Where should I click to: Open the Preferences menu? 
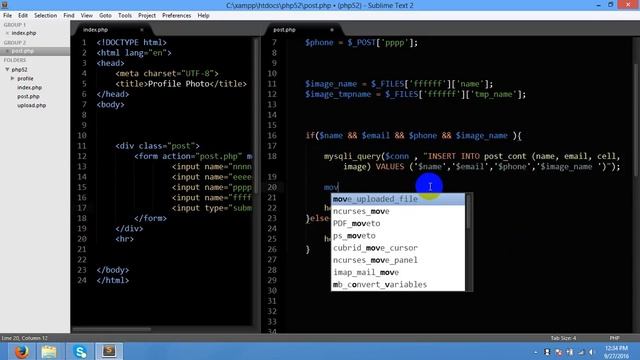pyautogui.click(x=176, y=16)
